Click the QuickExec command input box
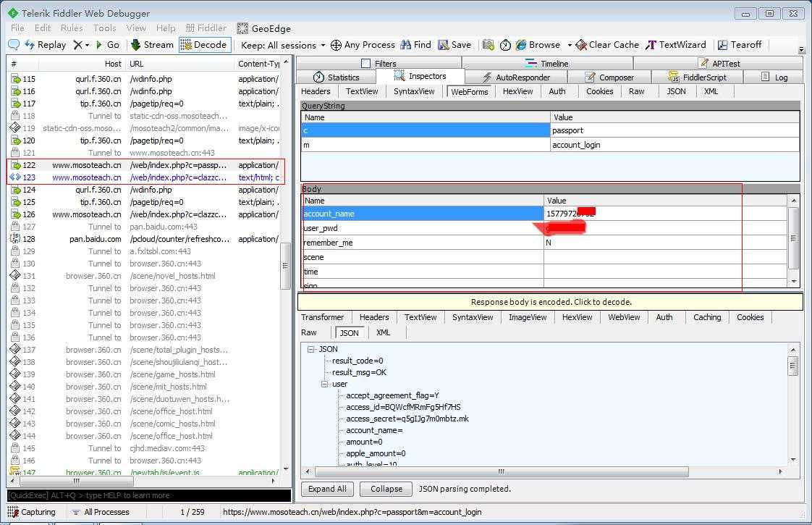 (x=149, y=495)
